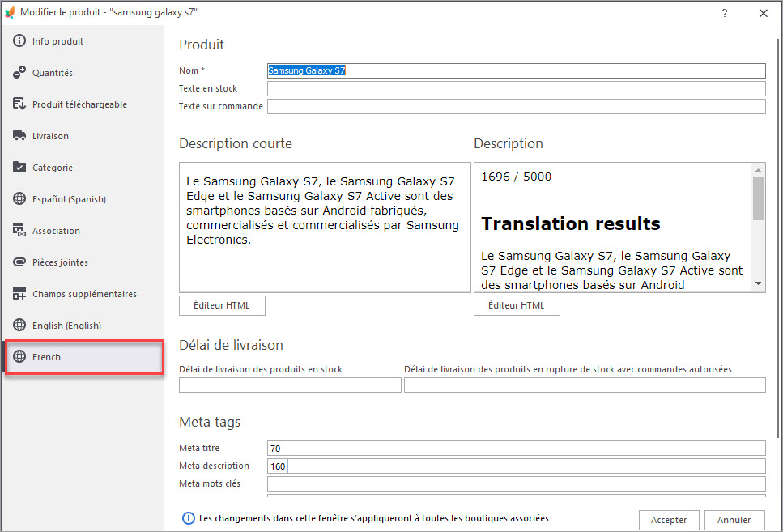Click the Catégorie folder check icon
The height and width of the screenshot is (532, 783).
(x=19, y=168)
